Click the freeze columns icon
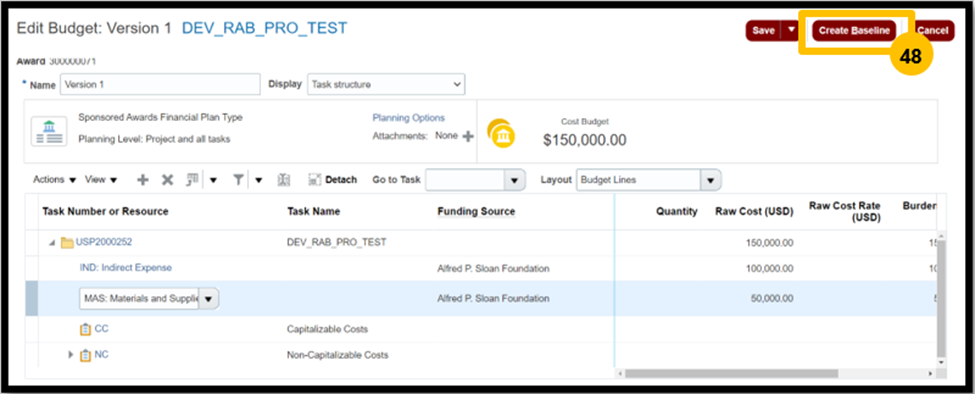975x394 pixels. pos(284,180)
